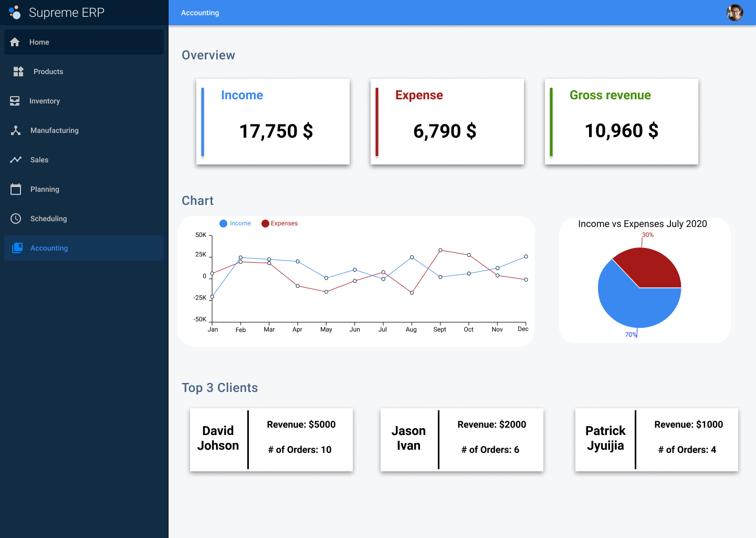Select the Products widgets icon

[x=18, y=71]
